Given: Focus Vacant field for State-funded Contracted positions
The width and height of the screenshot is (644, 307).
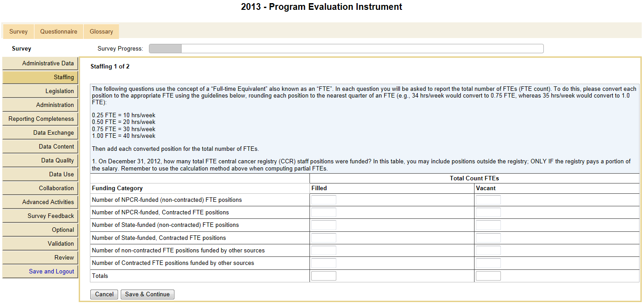Looking at the screenshot, I should (488, 238).
